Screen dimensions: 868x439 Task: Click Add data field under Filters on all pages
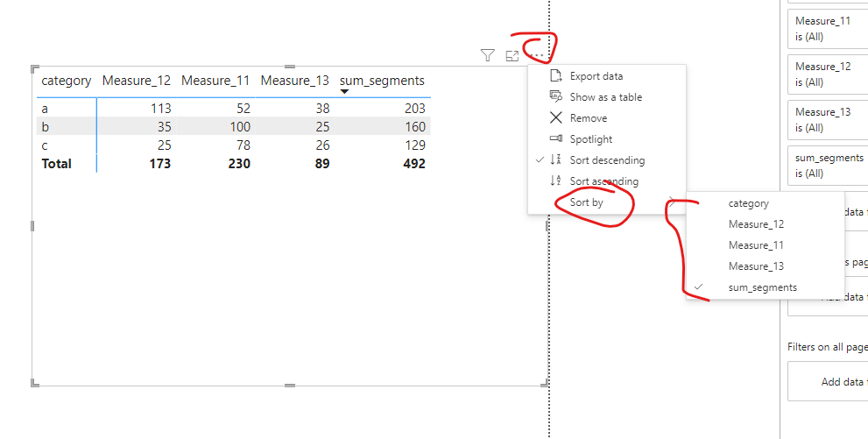click(x=828, y=381)
